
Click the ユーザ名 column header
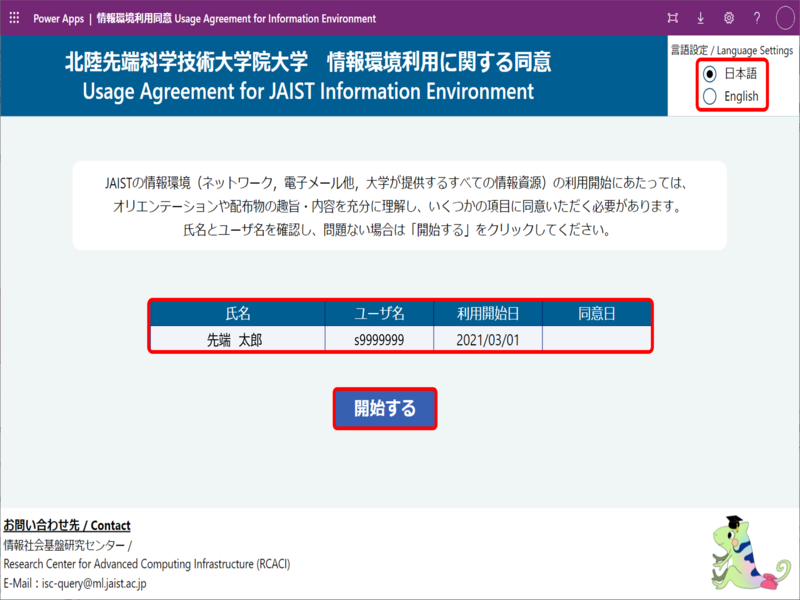[x=379, y=313]
